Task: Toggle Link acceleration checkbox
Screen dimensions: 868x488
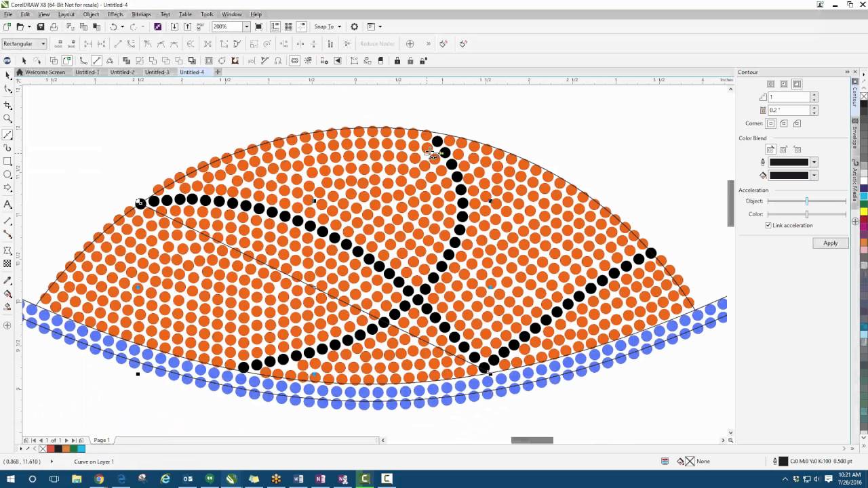Action: [x=768, y=225]
